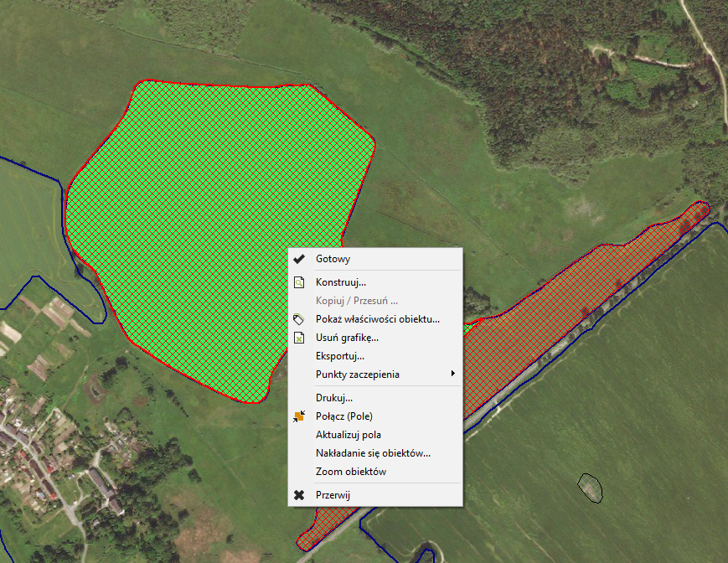The image size is (728, 563).
Task: Choose Gotowy in the context menu
Action: pyautogui.click(x=375, y=259)
